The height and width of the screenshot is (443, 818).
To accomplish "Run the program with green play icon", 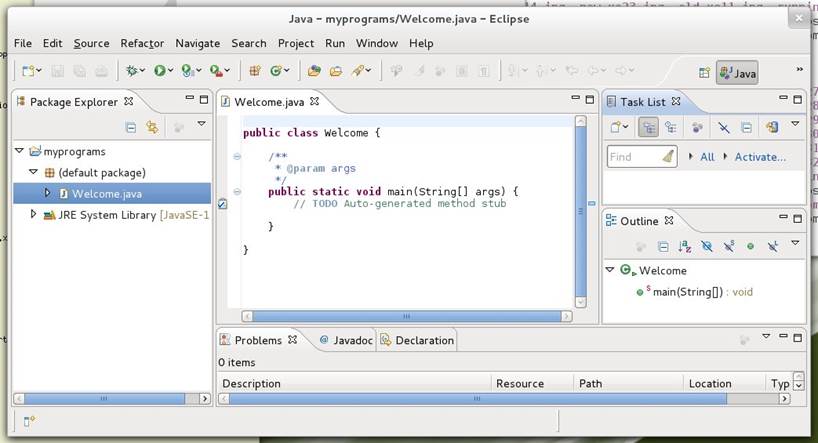I will (x=159, y=71).
